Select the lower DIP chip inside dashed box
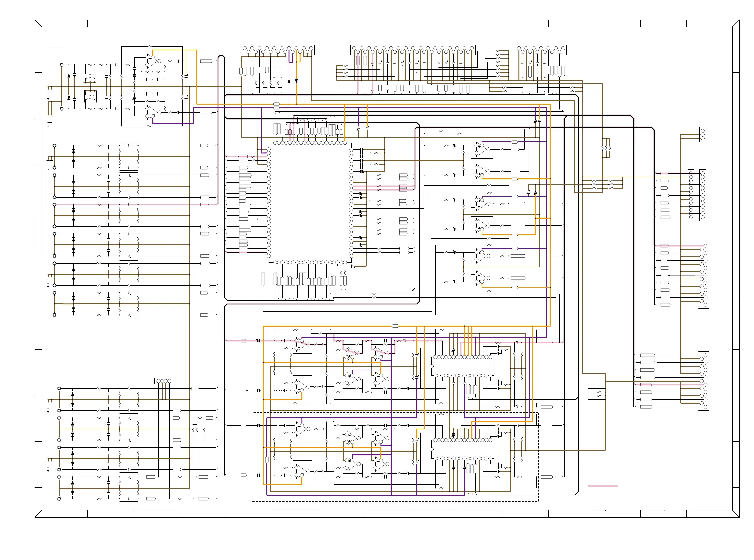The height and width of the screenshot is (560, 754). click(462, 449)
